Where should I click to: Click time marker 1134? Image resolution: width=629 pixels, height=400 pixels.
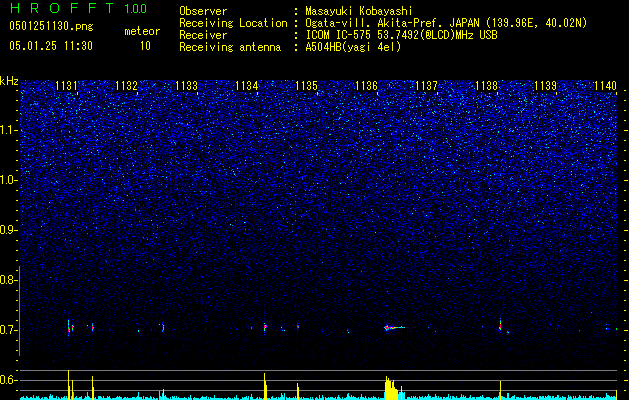pyautogui.click(x=246, y=85)
